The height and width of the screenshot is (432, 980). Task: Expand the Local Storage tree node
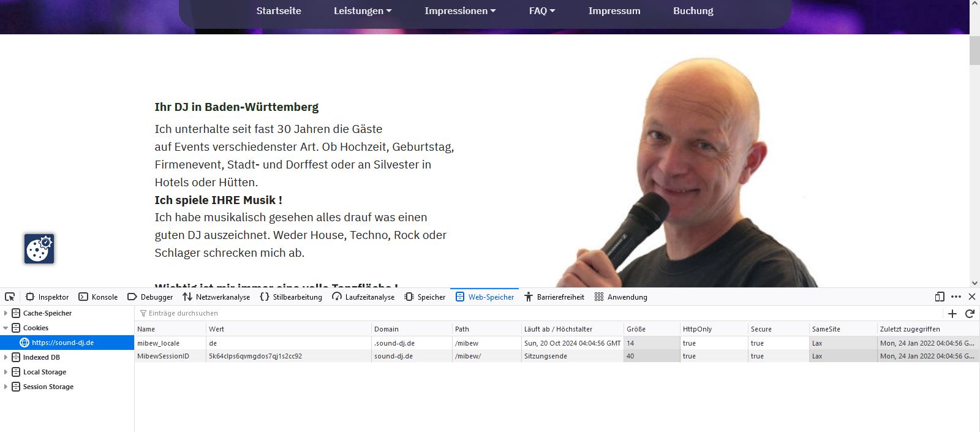6,372
